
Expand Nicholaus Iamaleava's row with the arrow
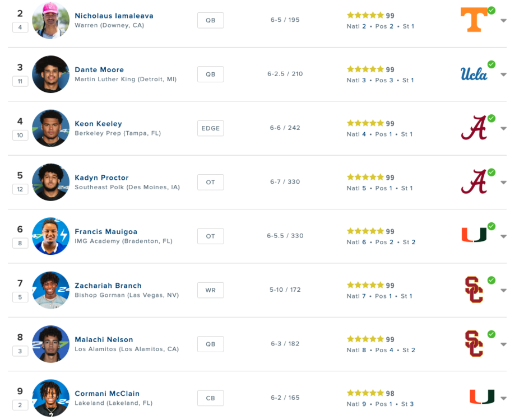tap(503, 21)
